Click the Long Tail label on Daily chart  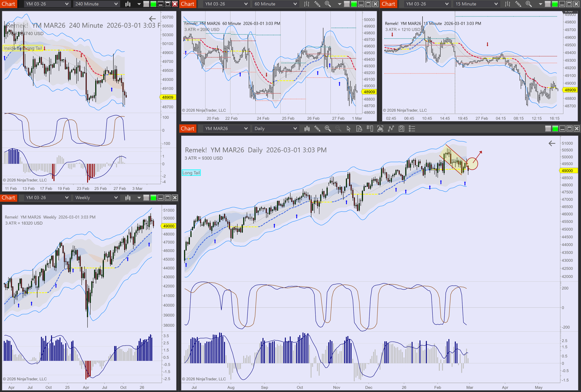[191, 173]
